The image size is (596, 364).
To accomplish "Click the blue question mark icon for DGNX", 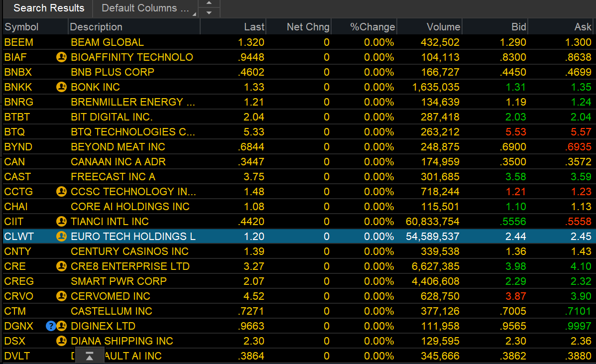I will [51, 326].
